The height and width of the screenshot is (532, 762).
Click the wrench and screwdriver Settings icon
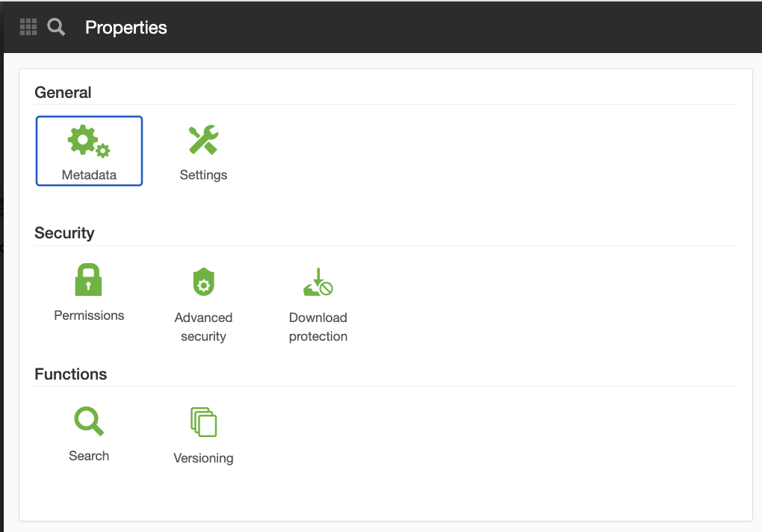pyautogui.click(x=204, y=140)
